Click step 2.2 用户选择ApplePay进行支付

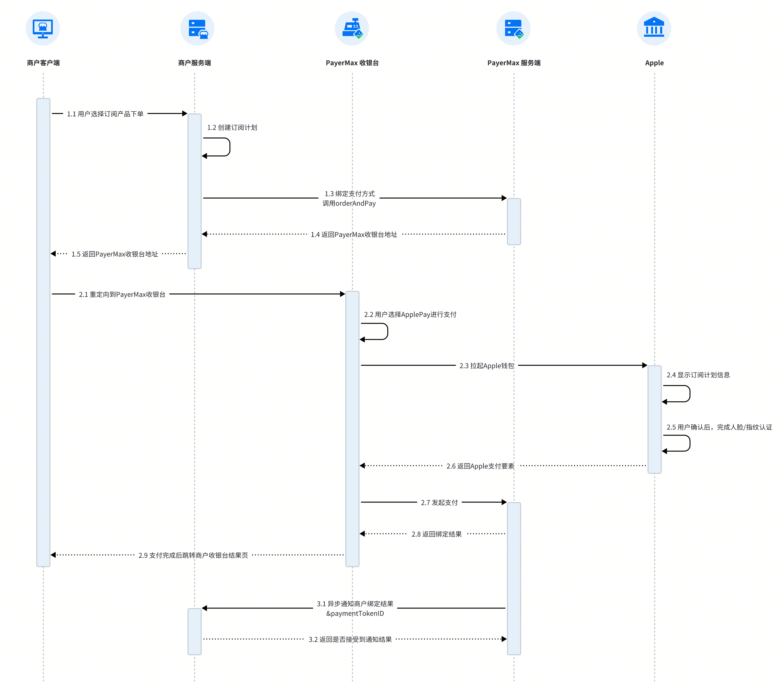[x=410, y=314]
